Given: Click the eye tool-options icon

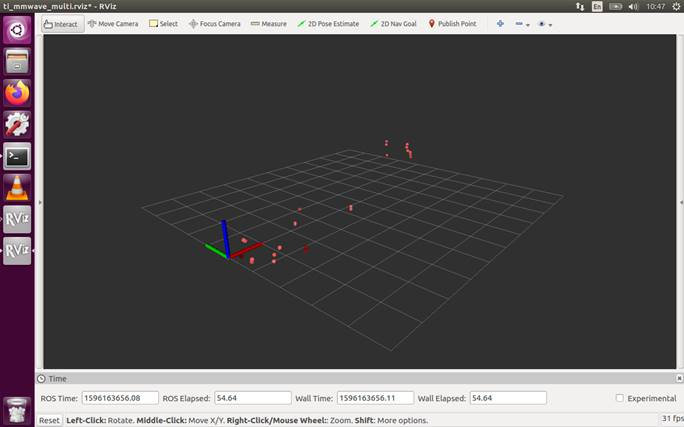Looking at the screenshot, I should [541, 24].
